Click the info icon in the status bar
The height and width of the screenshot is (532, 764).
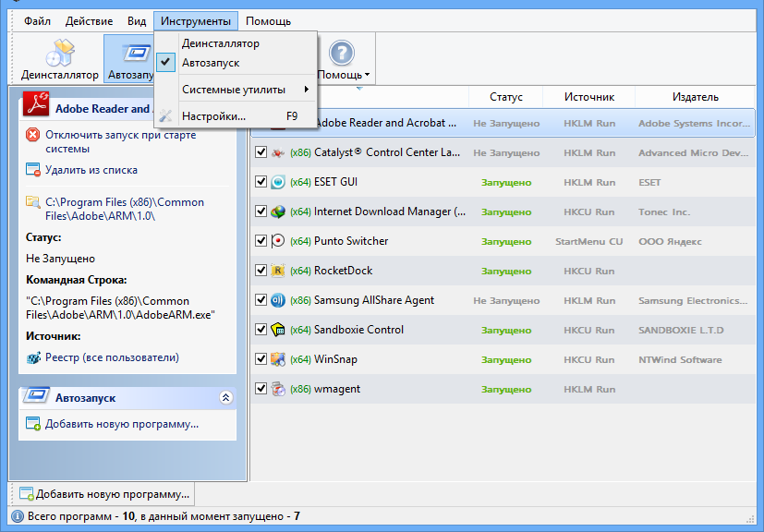click(x=17, y=516)
